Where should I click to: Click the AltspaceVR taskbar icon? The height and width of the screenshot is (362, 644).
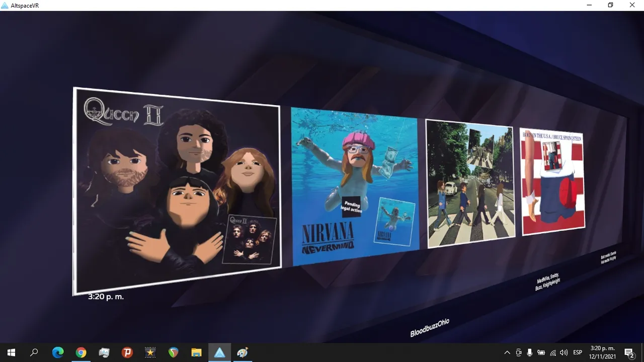[x=220, y=352]
